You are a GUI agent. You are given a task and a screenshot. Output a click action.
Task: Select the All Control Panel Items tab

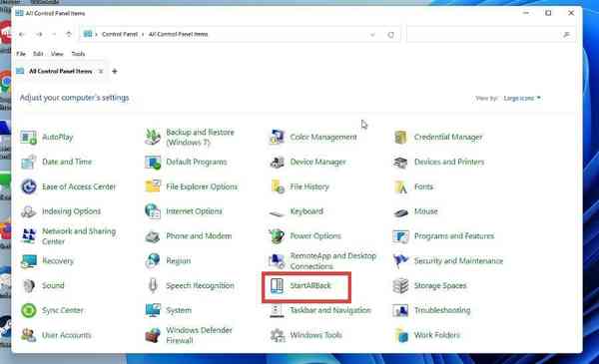60,72
